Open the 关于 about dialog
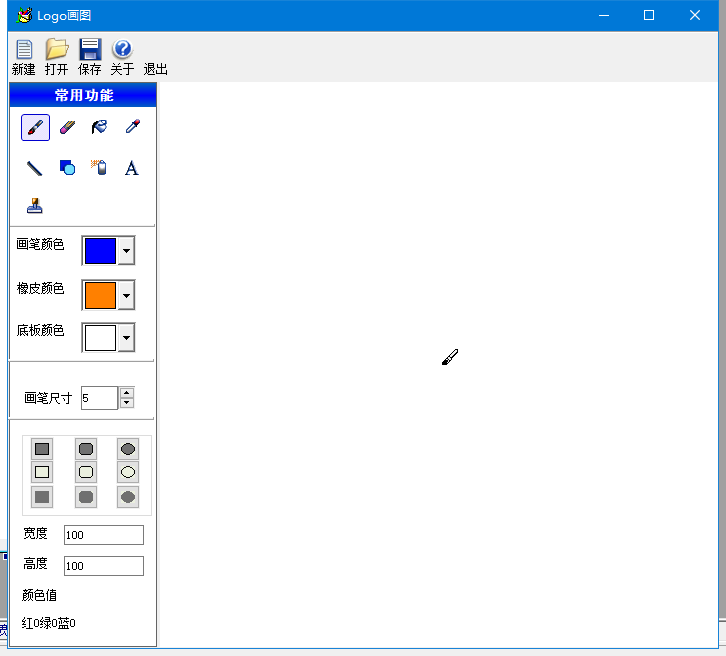This screenshot has width=726, height=656. point(122,57)
